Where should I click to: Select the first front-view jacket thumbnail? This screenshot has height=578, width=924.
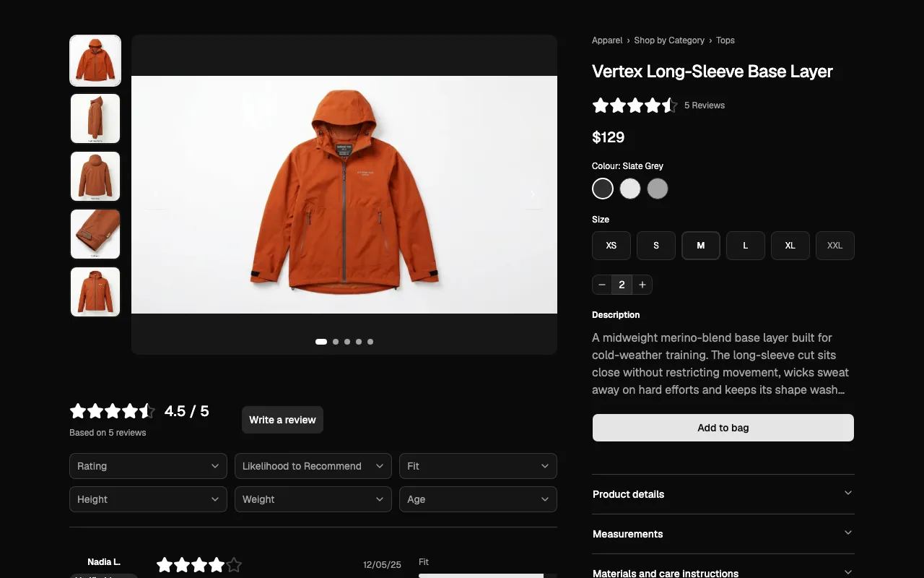click(x=95, y=61)
